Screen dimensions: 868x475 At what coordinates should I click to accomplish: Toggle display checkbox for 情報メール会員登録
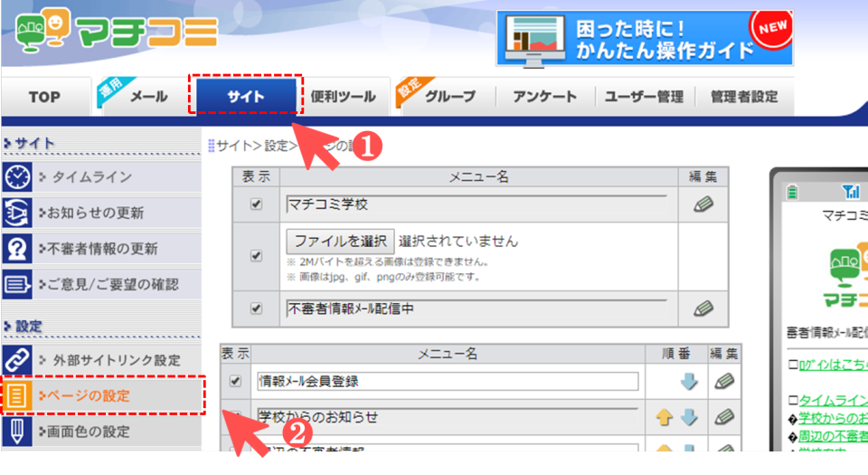[236, 381]
